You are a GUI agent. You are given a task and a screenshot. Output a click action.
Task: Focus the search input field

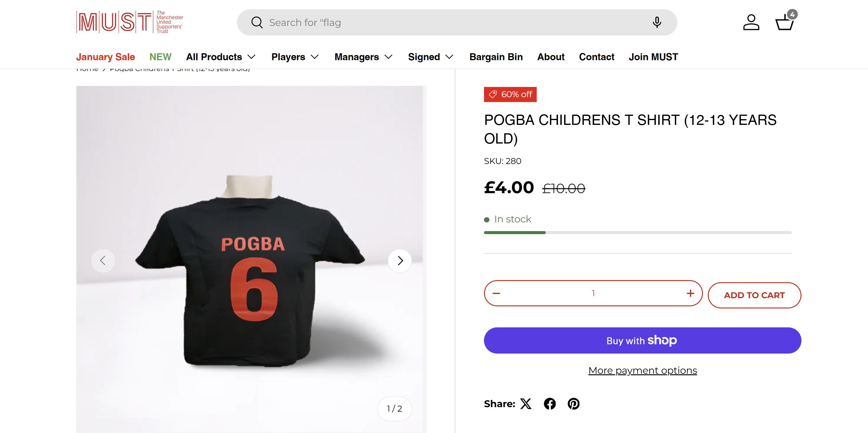pyautogui.click(x=455, y=23)
